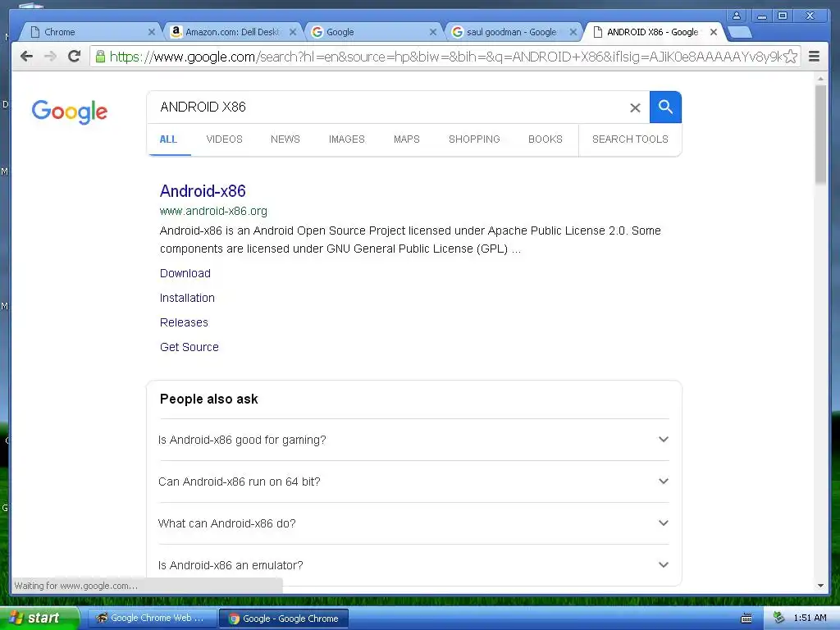Switch to the Amazon.com Dell tab
Screen dimensions: 840x630
click(231, 32)
